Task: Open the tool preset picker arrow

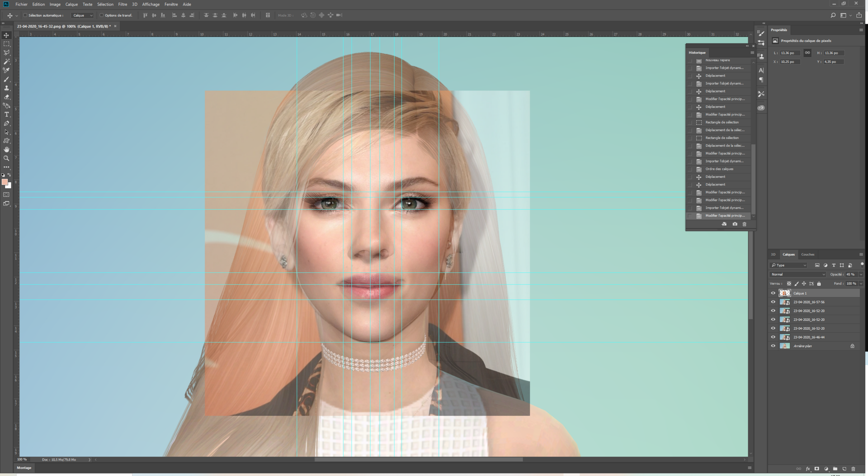Action: (x=17, y=15)
